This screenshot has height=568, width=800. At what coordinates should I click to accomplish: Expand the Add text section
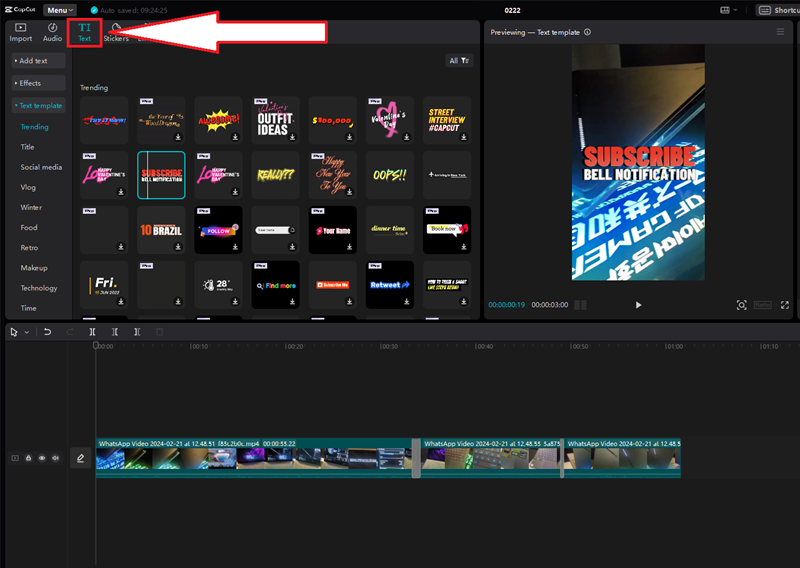tap(38, 61)
